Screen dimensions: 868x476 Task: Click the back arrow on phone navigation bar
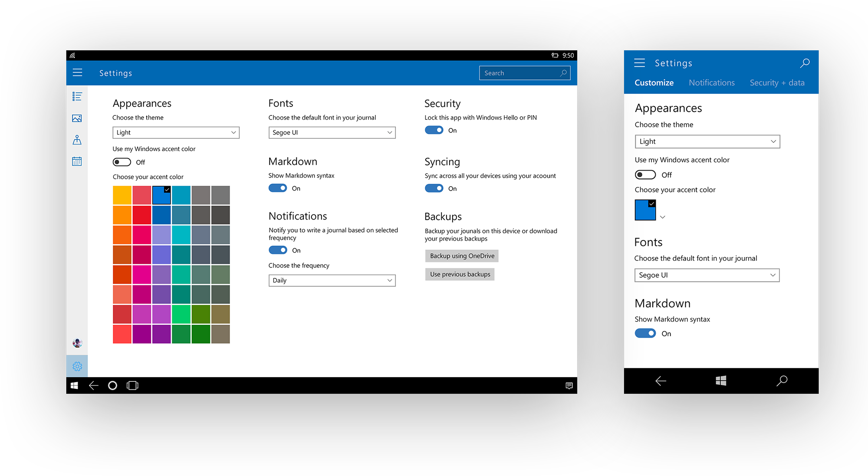point(661,381)
